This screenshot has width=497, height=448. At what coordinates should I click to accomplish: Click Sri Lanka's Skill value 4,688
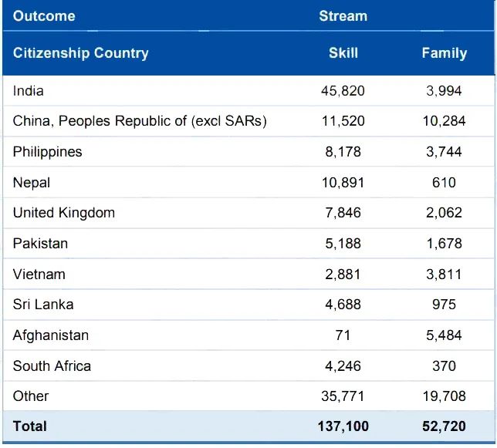tap(343, 305)
